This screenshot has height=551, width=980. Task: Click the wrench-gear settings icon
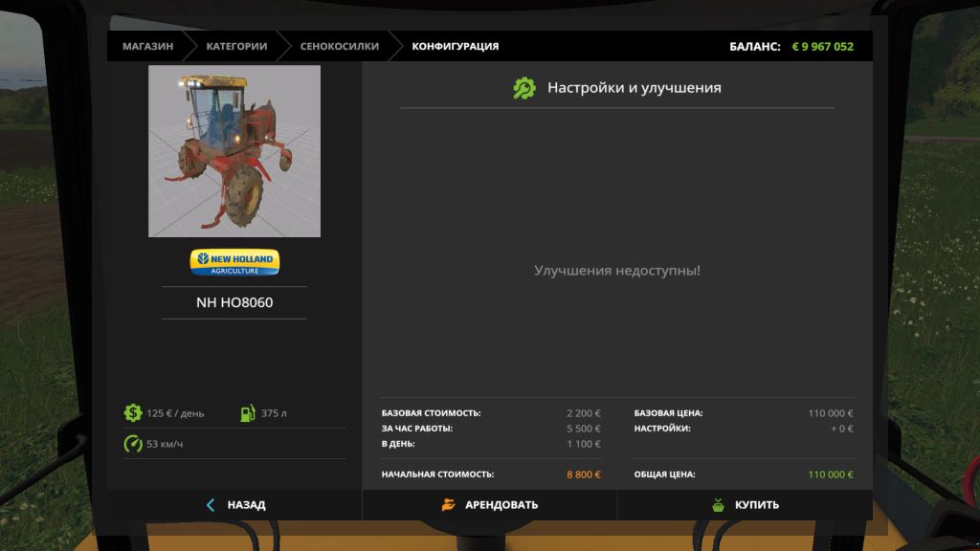pyautogui.click(x=523, y=88)
